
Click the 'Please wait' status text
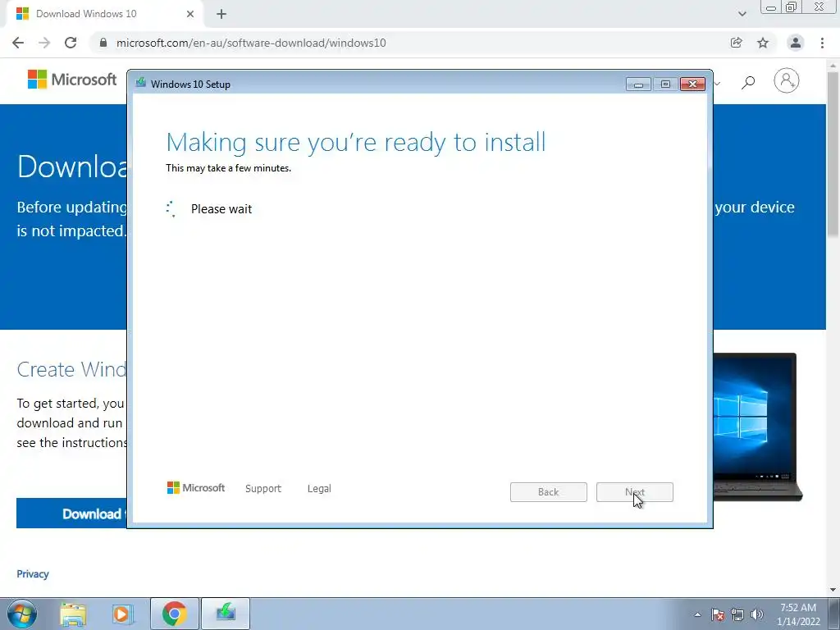point(221,209)
